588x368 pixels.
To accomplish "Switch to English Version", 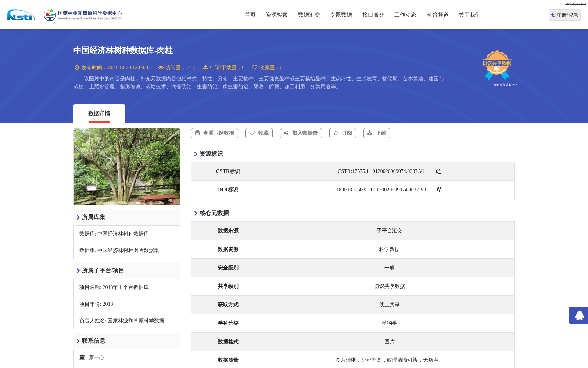I will pos(576,3).
